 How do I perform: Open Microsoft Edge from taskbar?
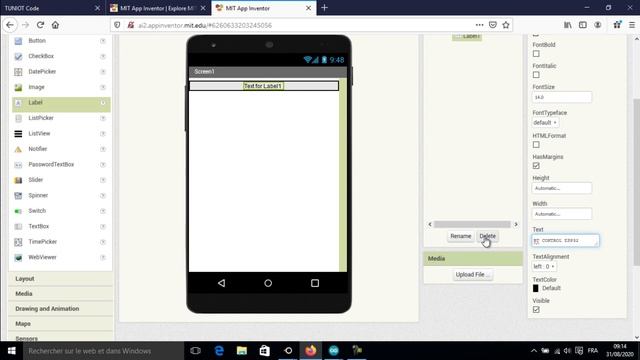point(219,351)
